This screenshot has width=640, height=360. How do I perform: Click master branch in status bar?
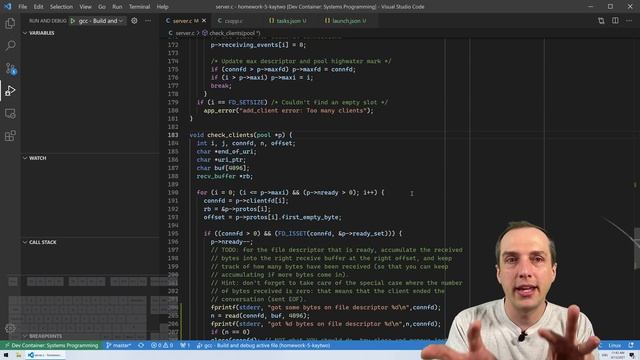118,345
